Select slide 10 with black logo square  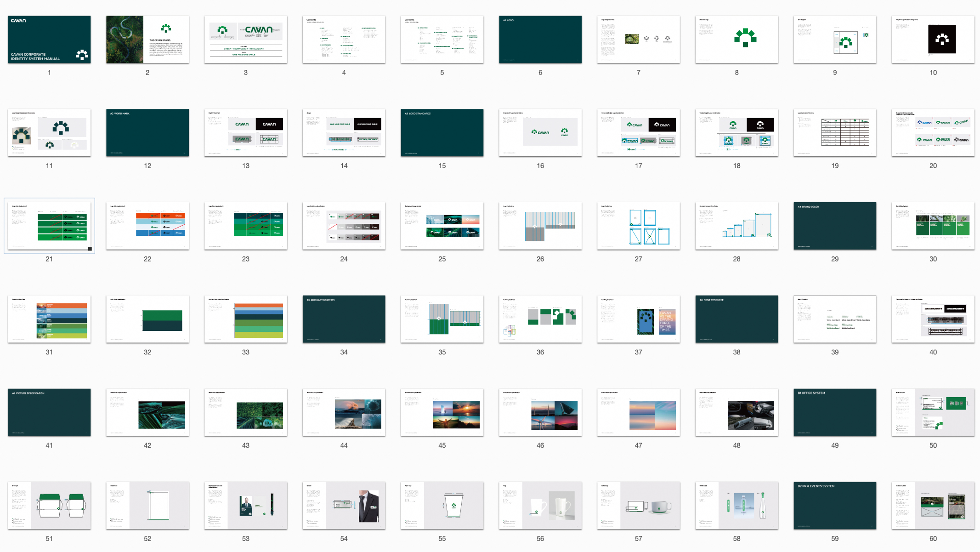(x=933, y=40)
